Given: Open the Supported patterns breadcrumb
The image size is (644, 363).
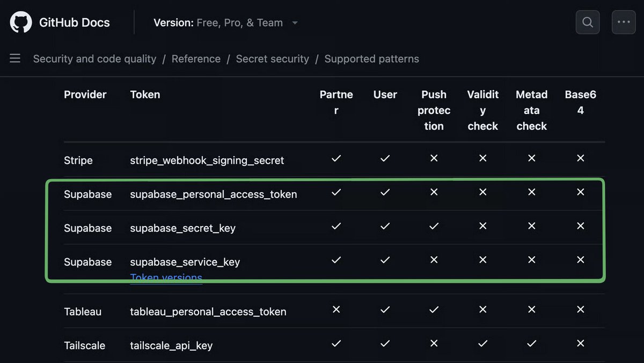Looking at the screenshot, I should (x=372, y=59).
